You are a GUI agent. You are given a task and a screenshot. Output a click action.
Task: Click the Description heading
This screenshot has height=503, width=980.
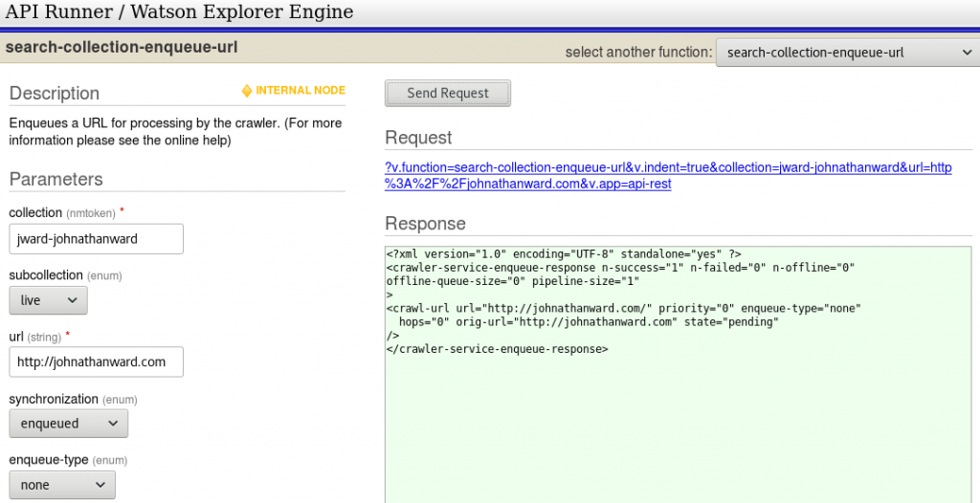(55, 93)
